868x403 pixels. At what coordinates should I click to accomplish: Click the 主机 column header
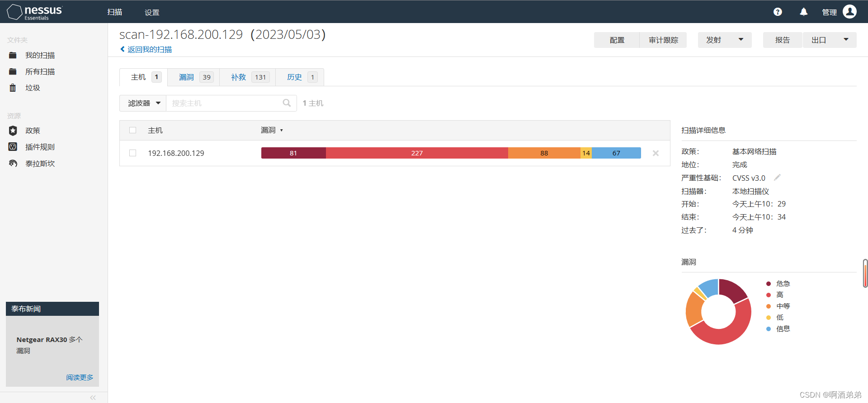(155, 130)
